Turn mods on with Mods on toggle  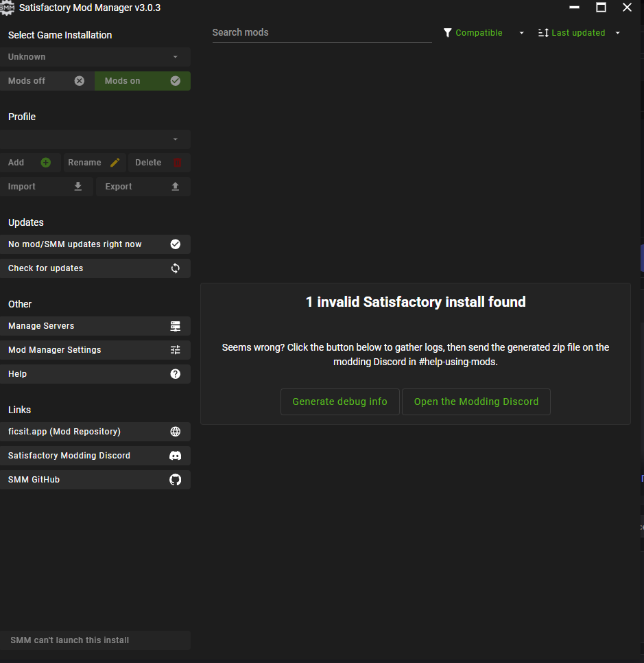(x=143, y=81)
